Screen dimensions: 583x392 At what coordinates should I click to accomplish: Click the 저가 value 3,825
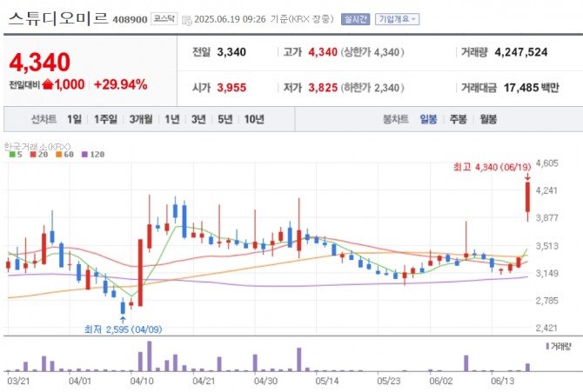click(x=323, y=88)
